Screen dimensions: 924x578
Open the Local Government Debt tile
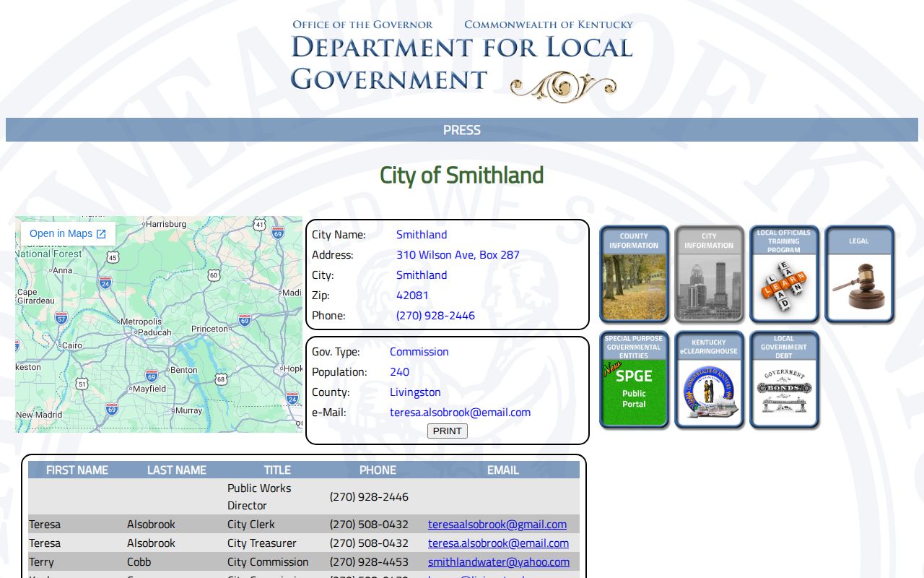784,380
